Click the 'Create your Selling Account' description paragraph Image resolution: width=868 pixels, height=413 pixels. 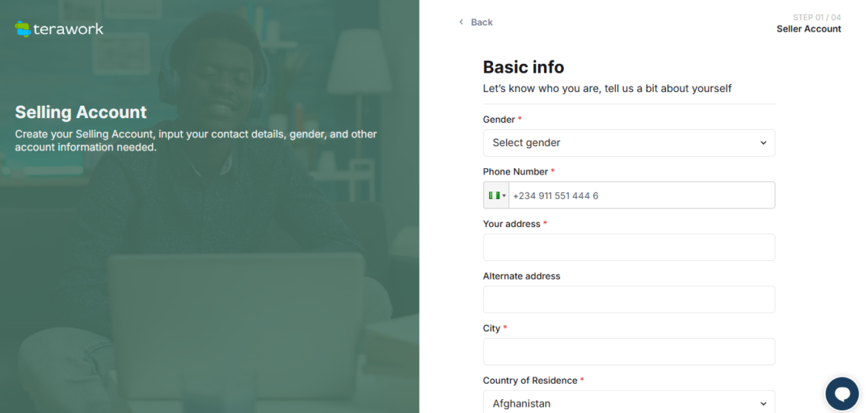[196, 140]
